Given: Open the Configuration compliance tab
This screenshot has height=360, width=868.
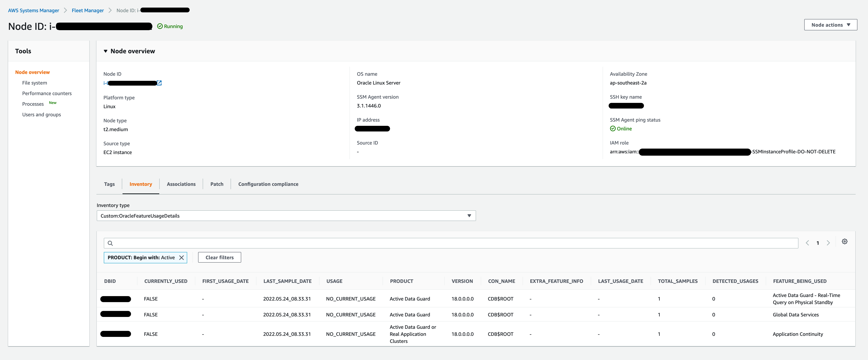Looking at the screenshot, I should click(x=268, y=184).
